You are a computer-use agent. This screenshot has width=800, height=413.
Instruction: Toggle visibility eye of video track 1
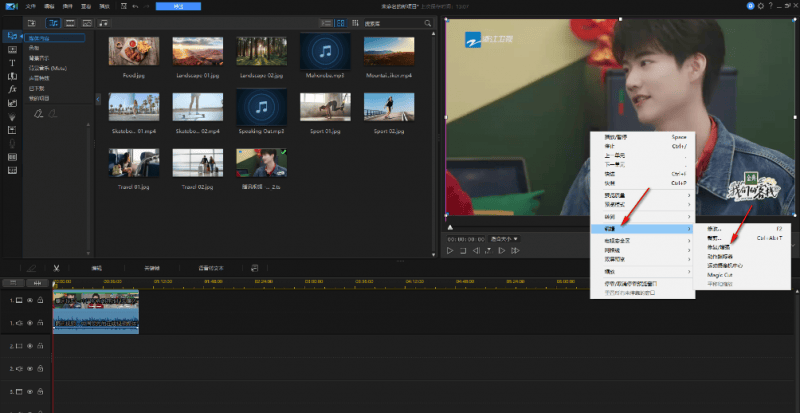(x=30, y=300)
